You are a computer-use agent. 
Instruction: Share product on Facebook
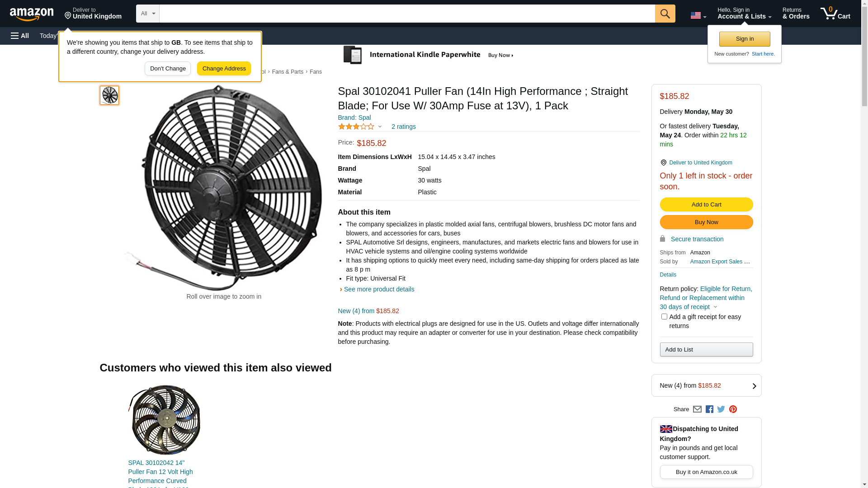tap(709, 409)
